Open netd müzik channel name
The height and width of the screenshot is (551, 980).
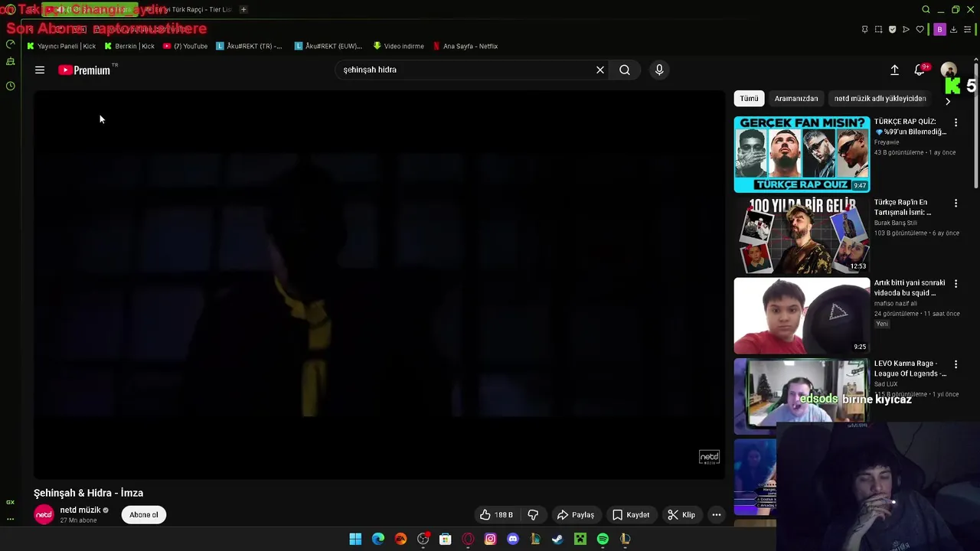(80, 510)
